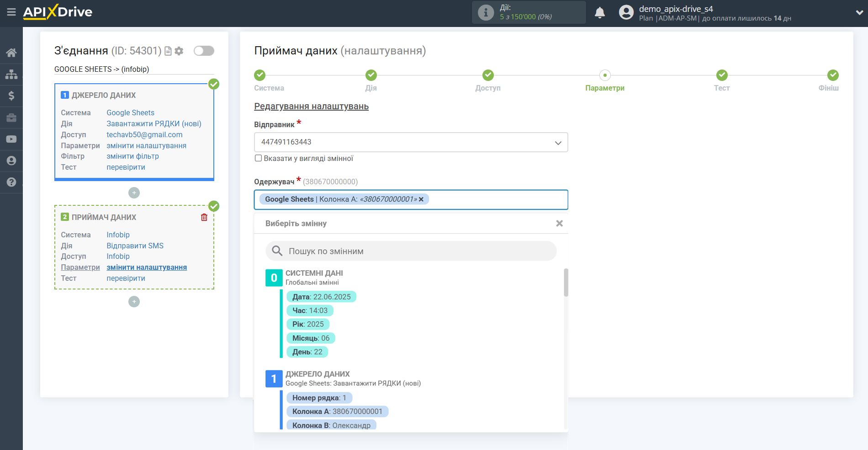
Task: Expand the account menu chevron
Action: pos(859,13)
